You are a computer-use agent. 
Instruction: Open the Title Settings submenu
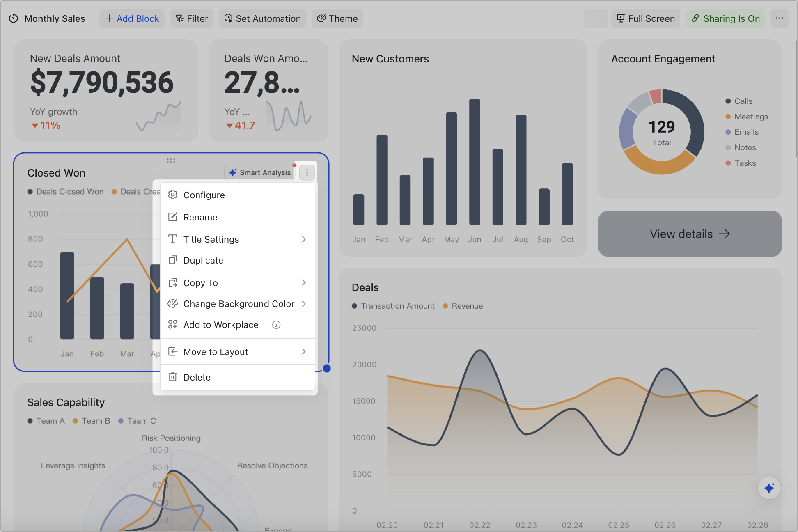pos(238,239)
